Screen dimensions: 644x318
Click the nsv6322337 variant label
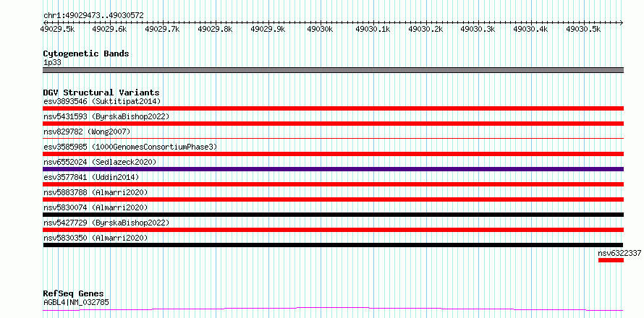pos(619,254)
